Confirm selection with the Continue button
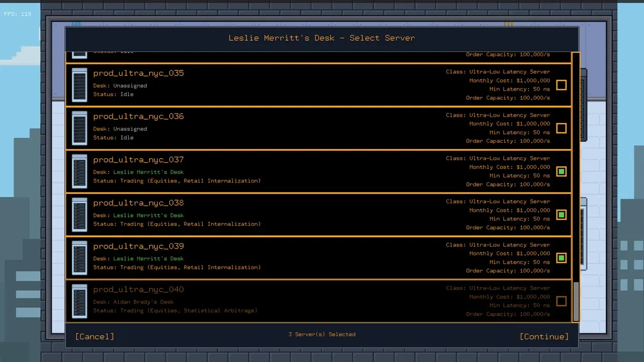 [544, 336]
